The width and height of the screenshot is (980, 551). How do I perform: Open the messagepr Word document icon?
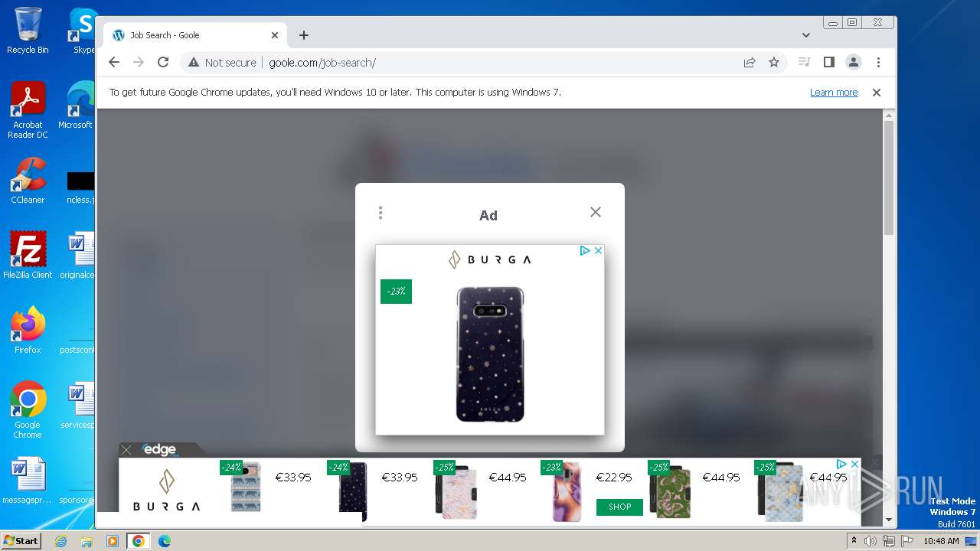28,481
